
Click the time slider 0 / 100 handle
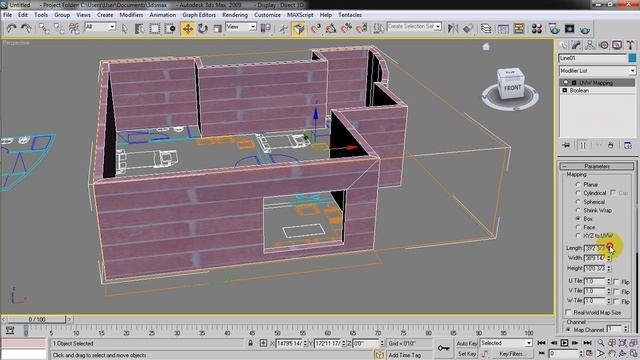[37, 319]
